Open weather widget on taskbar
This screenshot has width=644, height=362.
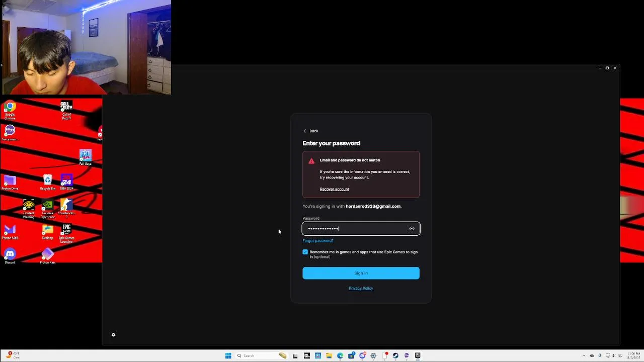(x=13, y=355)
